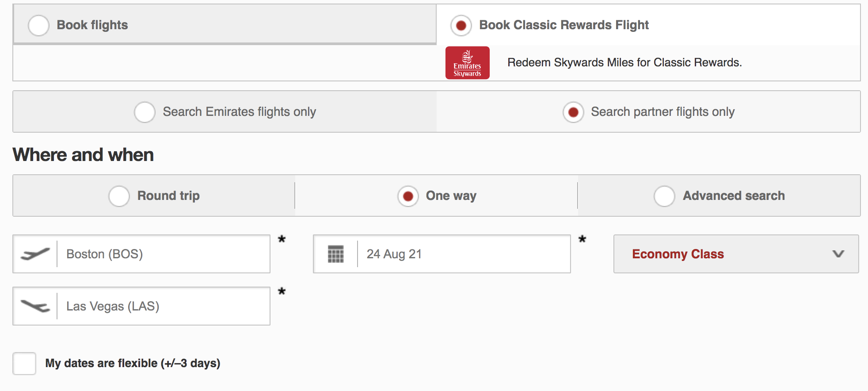Viewport: 868px width, 391px height.
Task: Choose Search Emirates flights only
Action: coord(145,112)
